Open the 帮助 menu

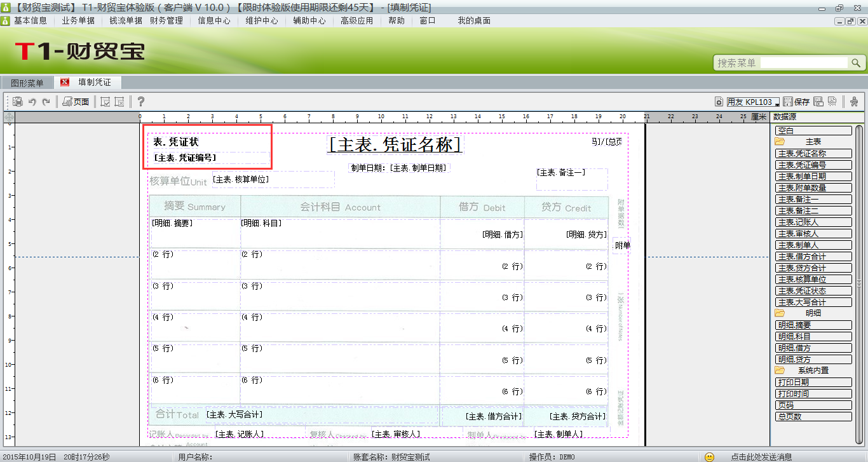(397, 20)
